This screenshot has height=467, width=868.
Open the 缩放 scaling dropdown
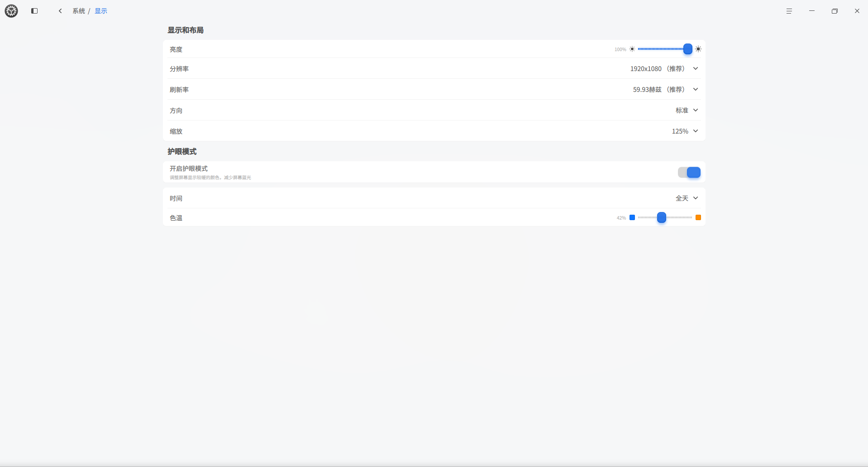point(695,131)
